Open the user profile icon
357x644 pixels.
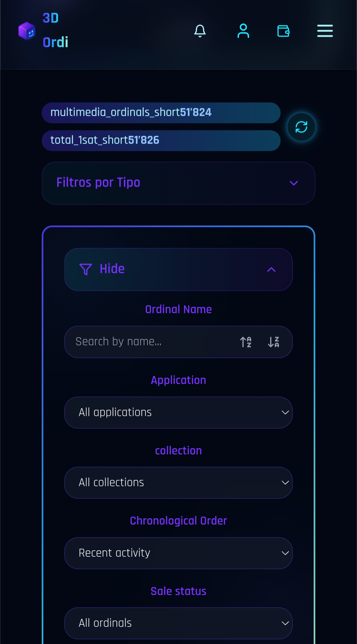pos(243,31)
